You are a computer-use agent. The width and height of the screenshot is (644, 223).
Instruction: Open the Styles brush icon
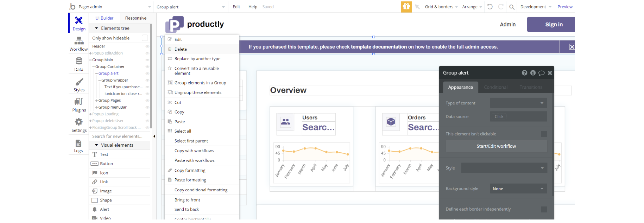click(79, 84)
